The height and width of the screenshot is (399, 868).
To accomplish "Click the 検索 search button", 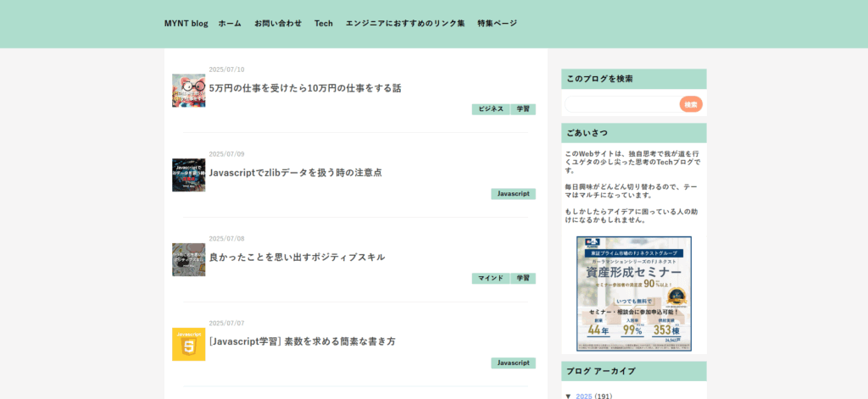I will [691, 104].
